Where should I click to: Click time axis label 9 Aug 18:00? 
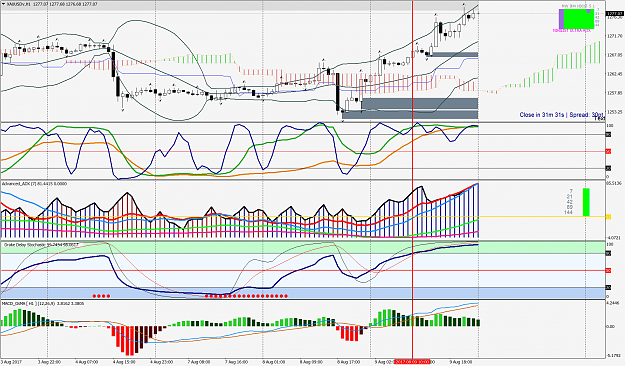tap(461, 362)
